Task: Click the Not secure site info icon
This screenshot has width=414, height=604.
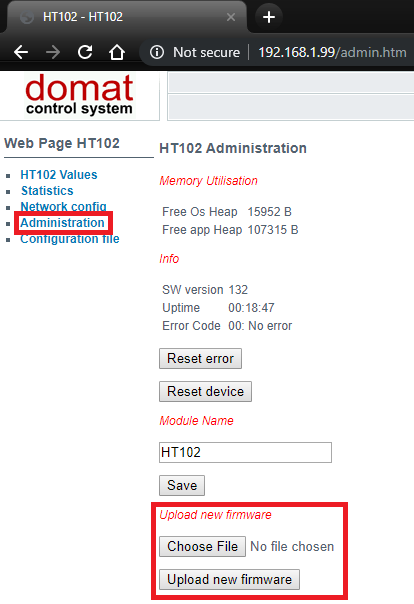Action: click(x=157, y=52)
